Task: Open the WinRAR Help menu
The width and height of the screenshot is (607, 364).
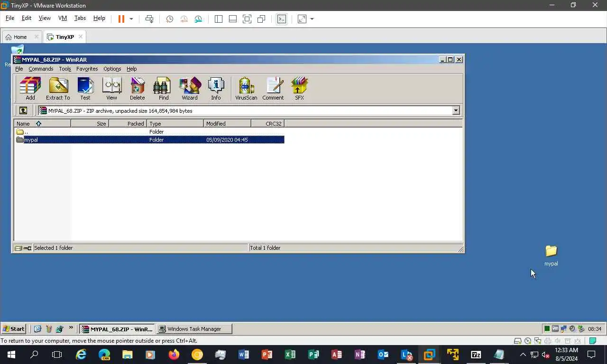Action: (x=132, y=69)
